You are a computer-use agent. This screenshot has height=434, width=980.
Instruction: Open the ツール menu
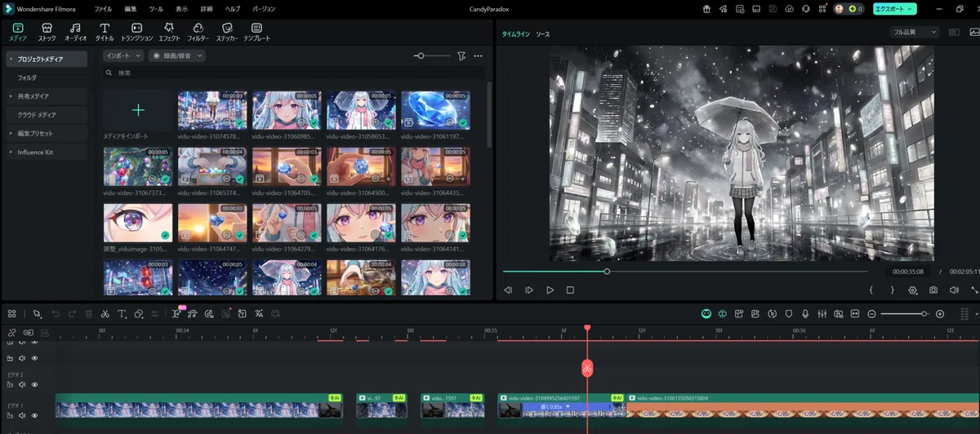(156, 9)
